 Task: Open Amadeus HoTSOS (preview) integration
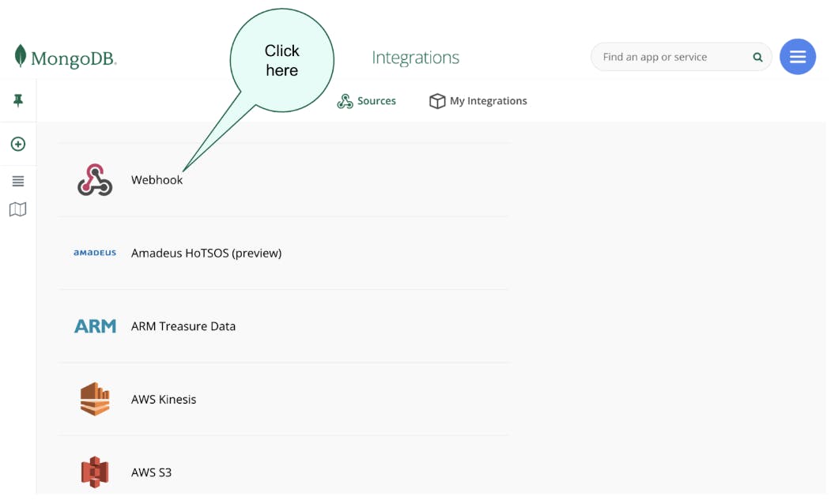click(x=206, y=254)
